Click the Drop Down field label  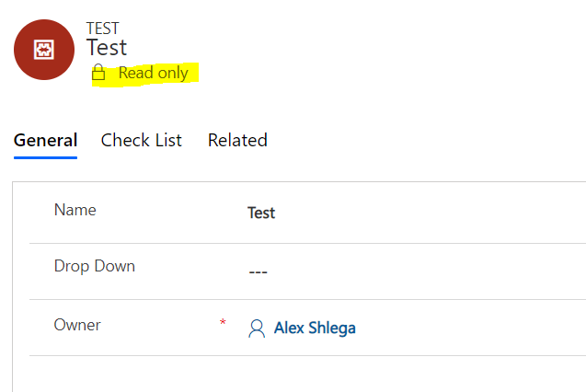[95, 267]
